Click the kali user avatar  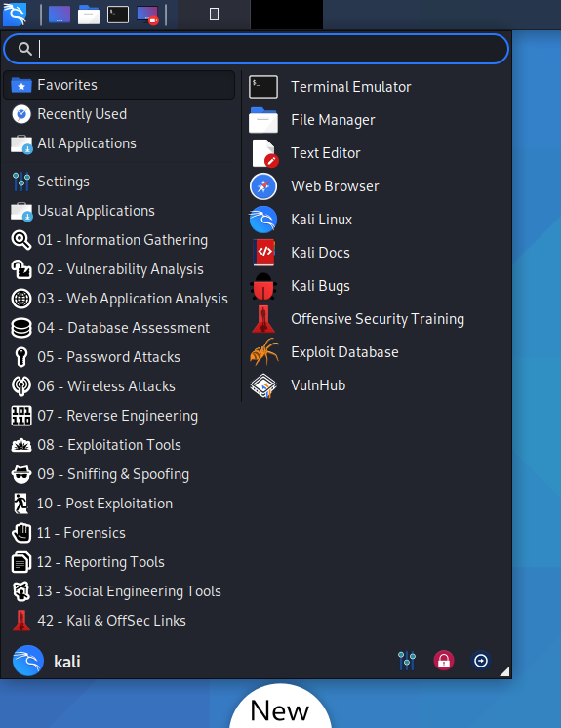[28, 661]
